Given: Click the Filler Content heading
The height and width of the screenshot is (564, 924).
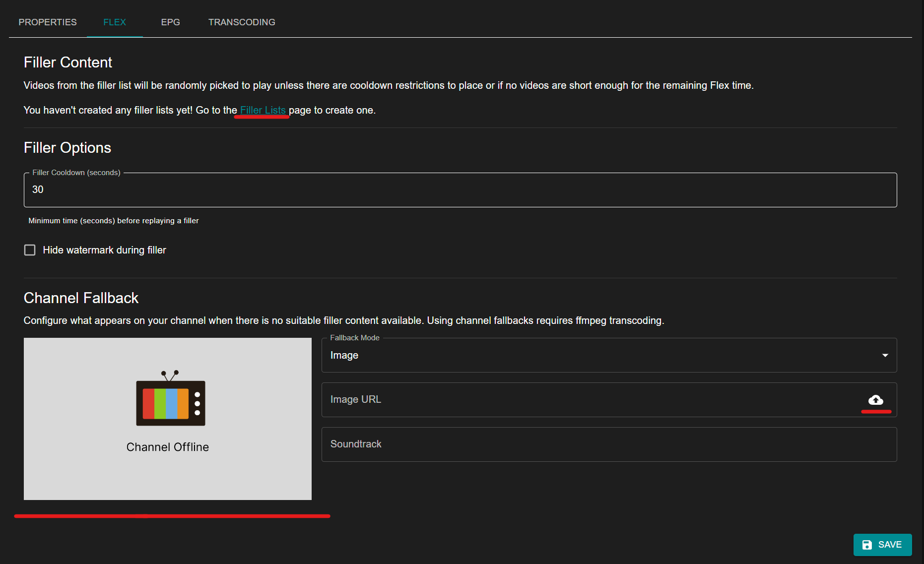Looking at the screenshot, I should click(68, 63).
